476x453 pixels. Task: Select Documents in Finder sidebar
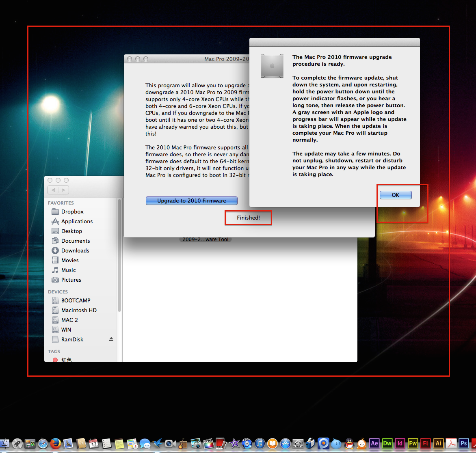coord(71,241)
